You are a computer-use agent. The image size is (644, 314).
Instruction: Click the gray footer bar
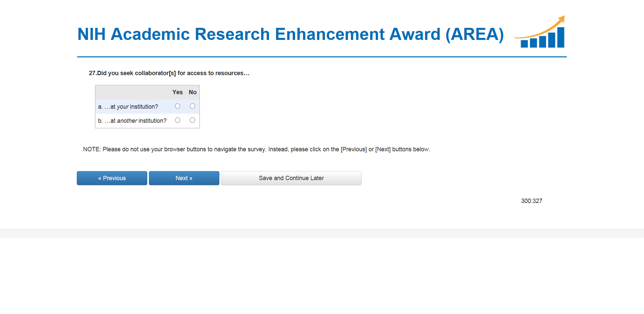click(322, 233)
